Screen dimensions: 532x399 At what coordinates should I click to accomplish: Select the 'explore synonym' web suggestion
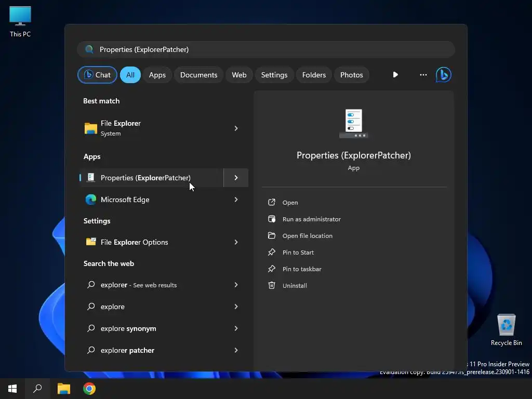pos(164,328)
